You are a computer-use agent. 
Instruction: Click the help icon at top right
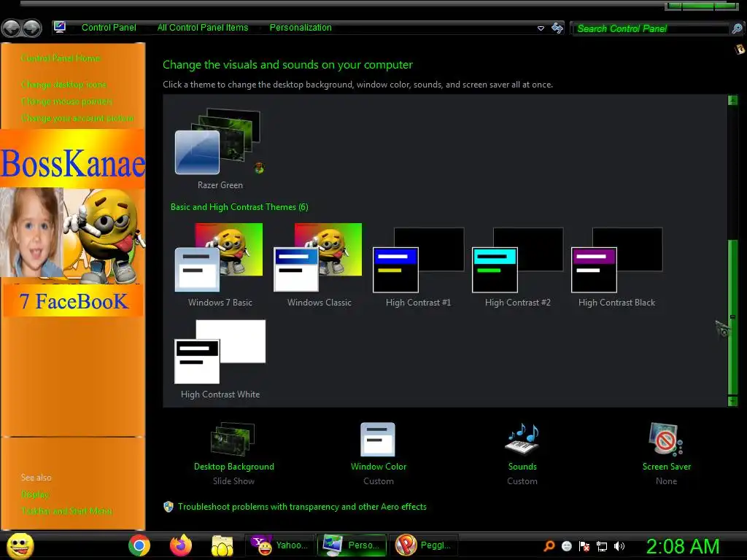(x=740, y=49)
